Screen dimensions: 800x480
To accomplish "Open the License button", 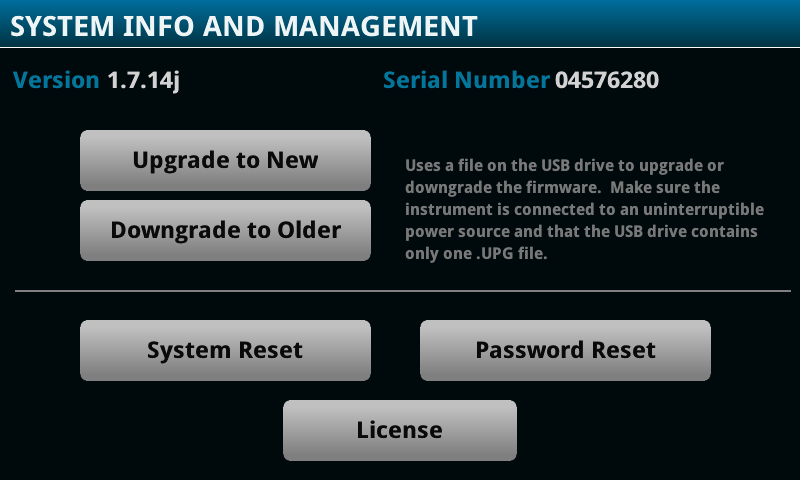I will [x=399, y=430].
